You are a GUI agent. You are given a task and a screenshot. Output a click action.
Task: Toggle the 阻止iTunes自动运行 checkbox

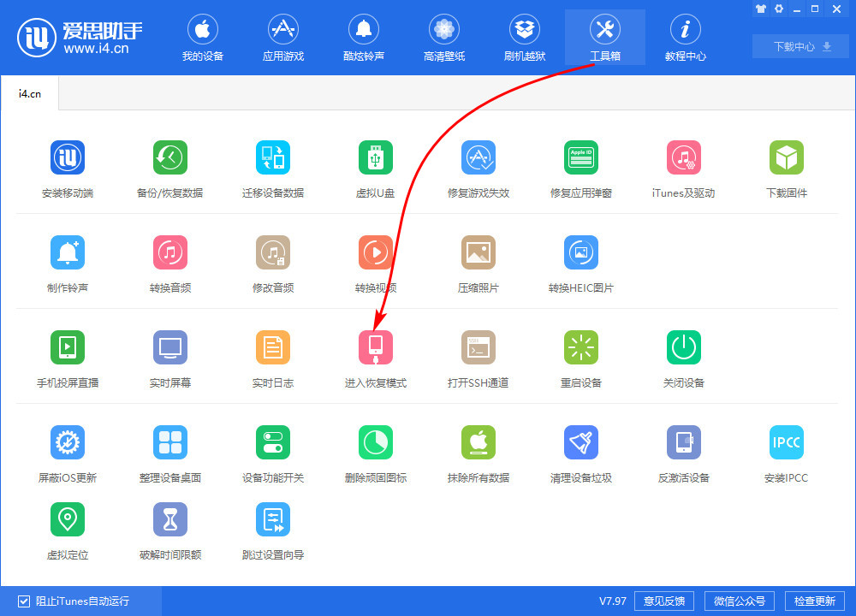(x=24, y=601)
